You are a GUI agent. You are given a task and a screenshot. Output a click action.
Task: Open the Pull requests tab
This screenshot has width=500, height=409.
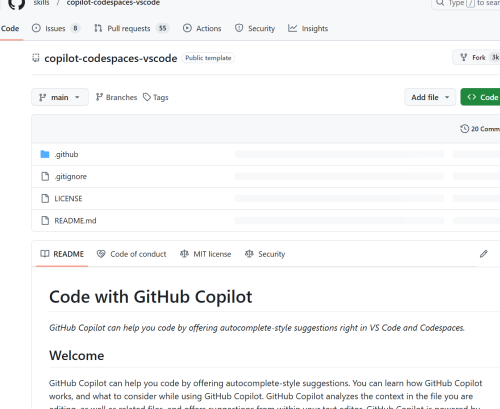point(132,29)
